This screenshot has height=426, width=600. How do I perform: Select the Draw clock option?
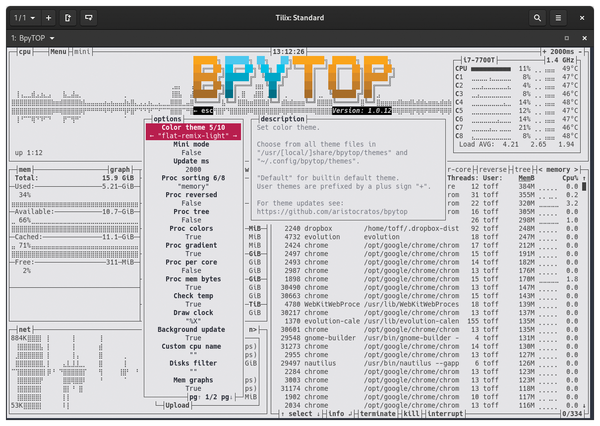tap(193, 317)
